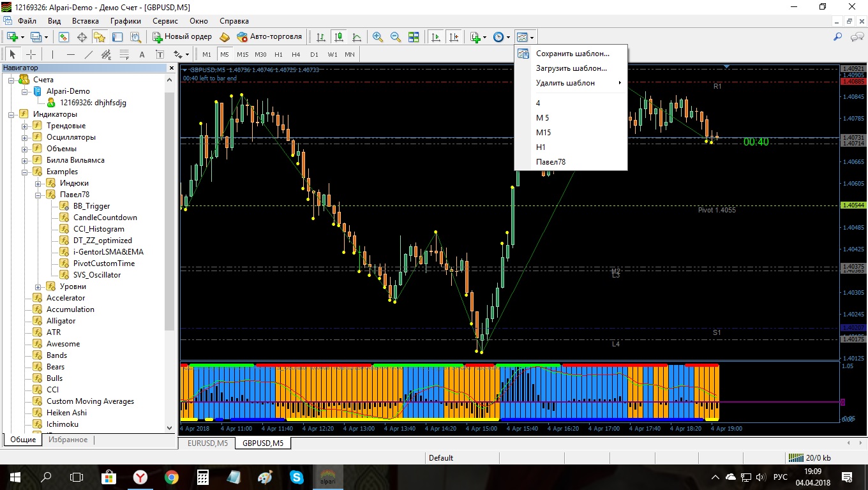Viewport: 868px width, 490px height.
Task: Toggle Авто-торговля on or off
Action: click(269, 37)
